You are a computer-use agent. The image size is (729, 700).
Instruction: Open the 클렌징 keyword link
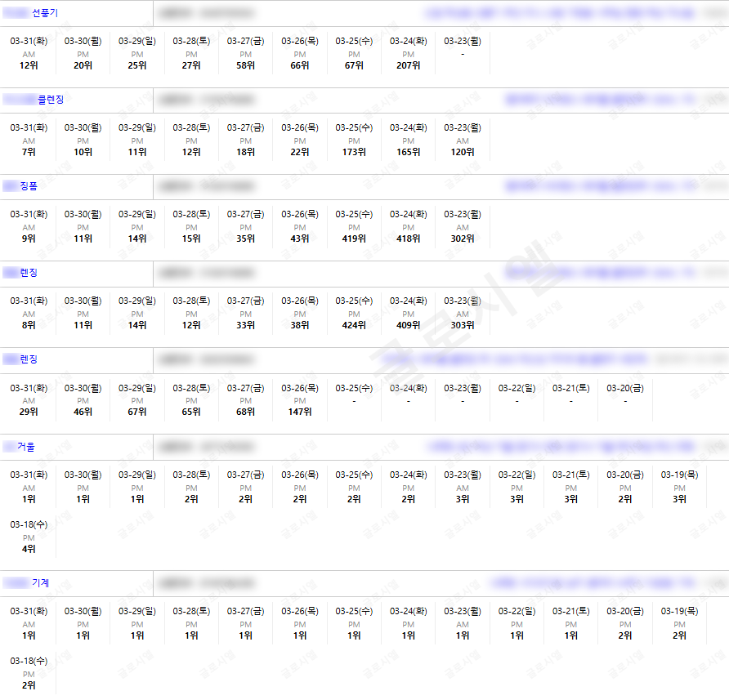coord(50,100)
